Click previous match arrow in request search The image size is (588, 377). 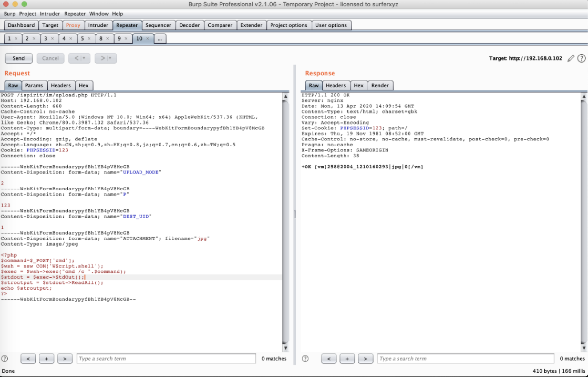(28, 359)
